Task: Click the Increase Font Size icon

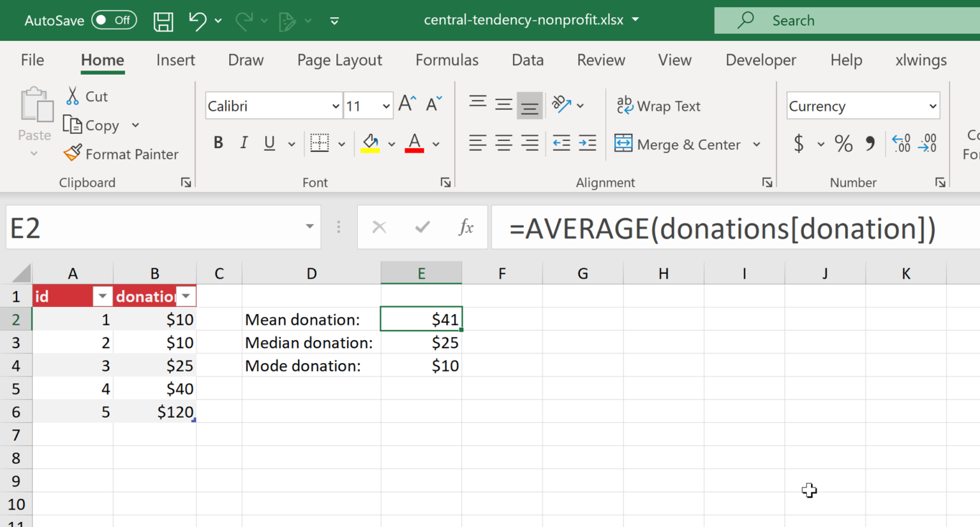Action: click(407, 104)
